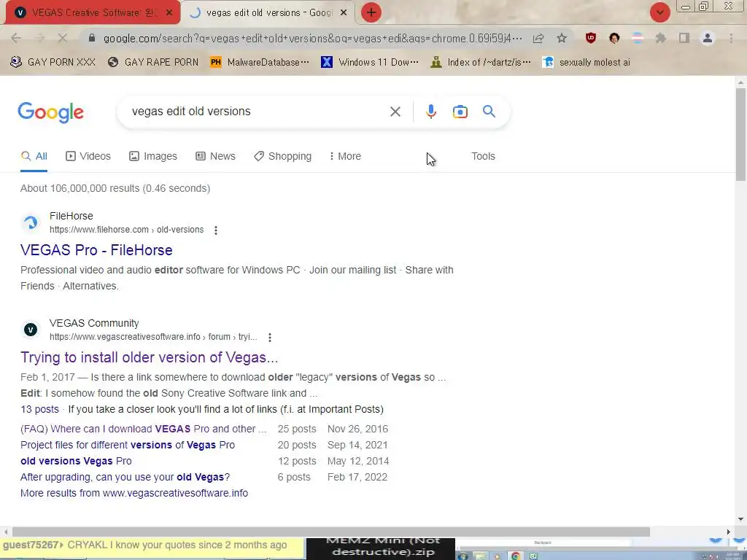Viewport: 747px width, 560px height.
Task: Click the FileHorse site favicon
Action: point(31,222)
